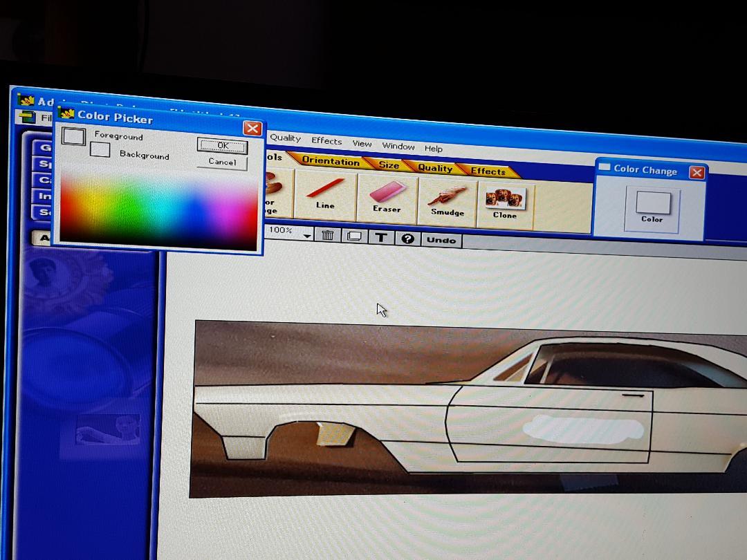The height and width of the screenshot is (560, 747).
Task: Select the Eraser tool
Action: click(x=387, y=198)
